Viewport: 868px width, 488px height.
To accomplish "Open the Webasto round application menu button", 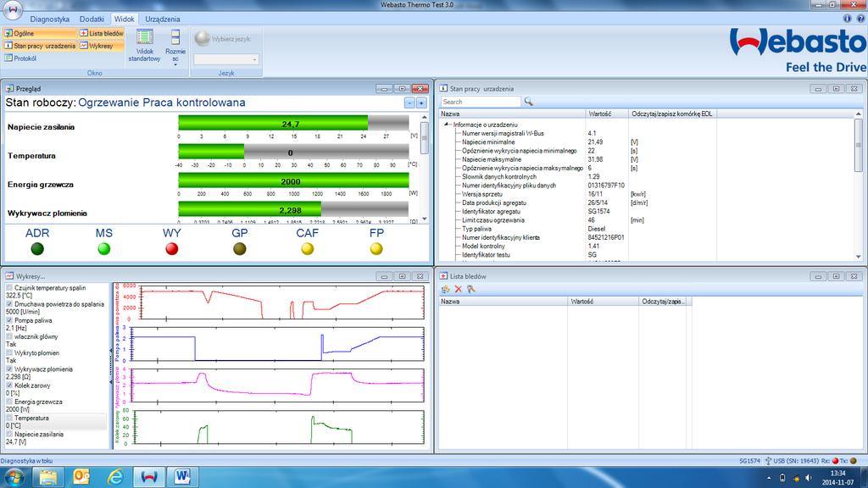I will (x=12, y=8).
